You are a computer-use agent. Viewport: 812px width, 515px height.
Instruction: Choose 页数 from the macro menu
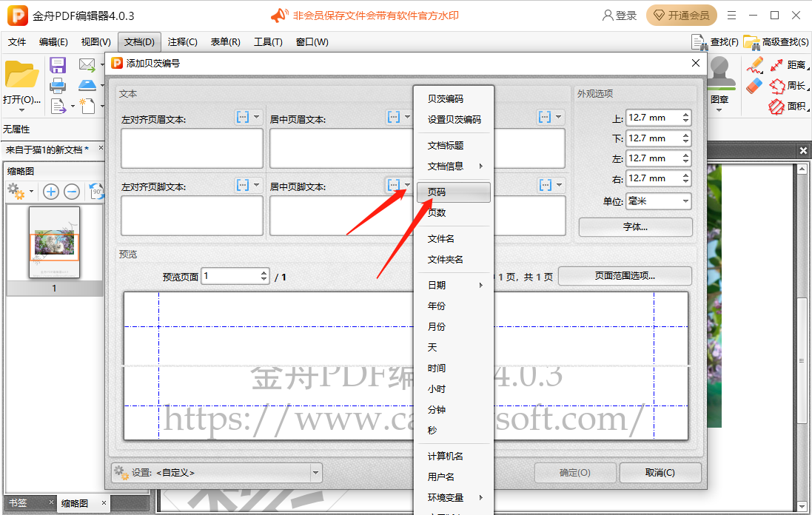click(x=454, y=212)
